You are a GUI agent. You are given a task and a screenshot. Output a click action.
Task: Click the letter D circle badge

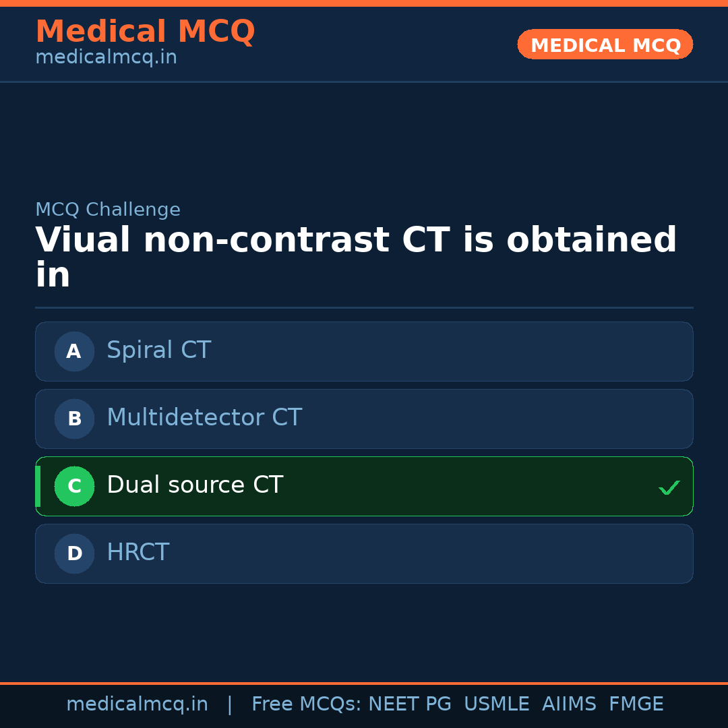pos(74,553)
